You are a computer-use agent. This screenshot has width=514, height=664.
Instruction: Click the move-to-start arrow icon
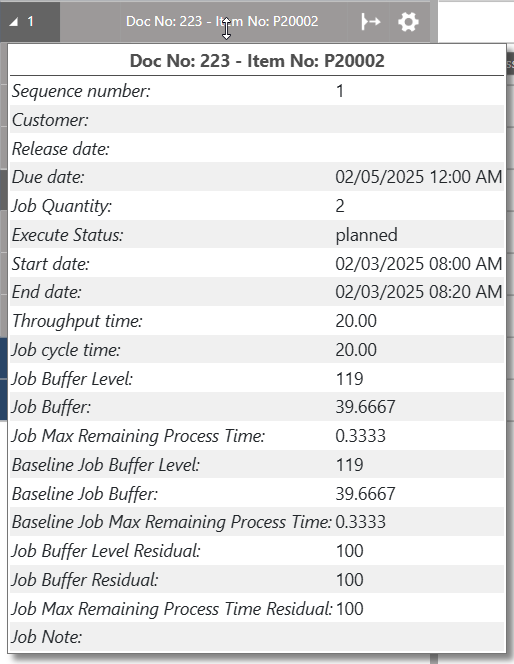tap(370, 22)
